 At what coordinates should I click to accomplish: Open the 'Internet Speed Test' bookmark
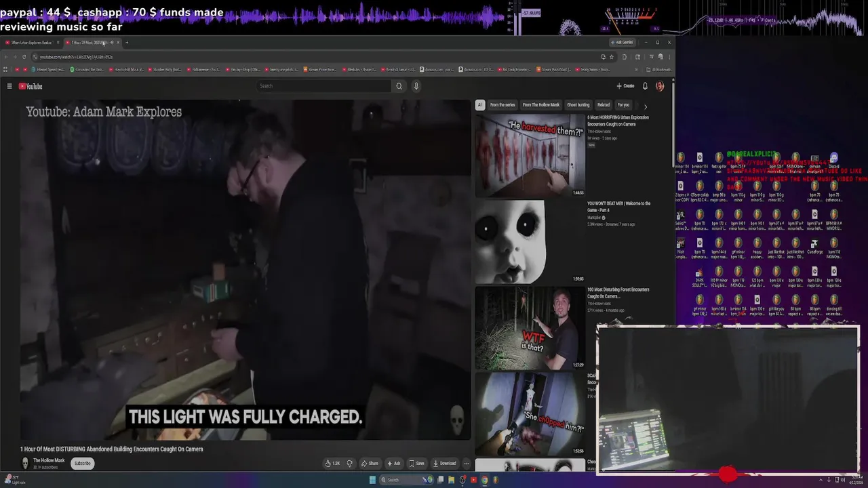48,69
